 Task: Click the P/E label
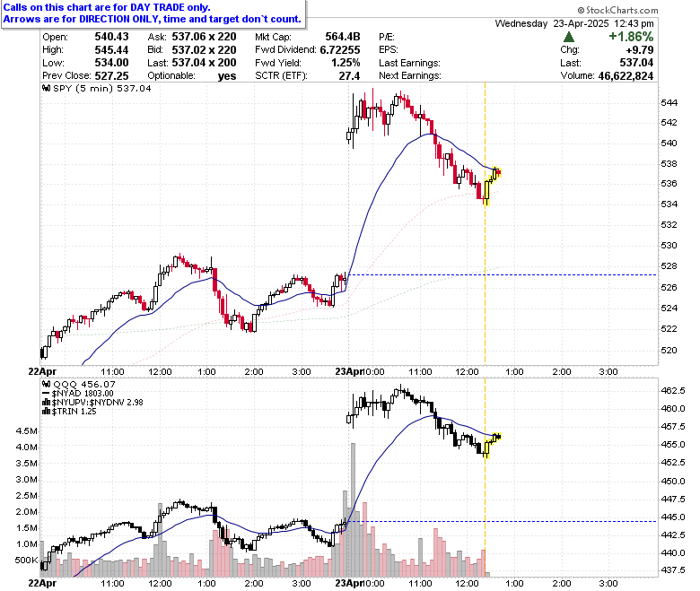[x=387, y=37]
